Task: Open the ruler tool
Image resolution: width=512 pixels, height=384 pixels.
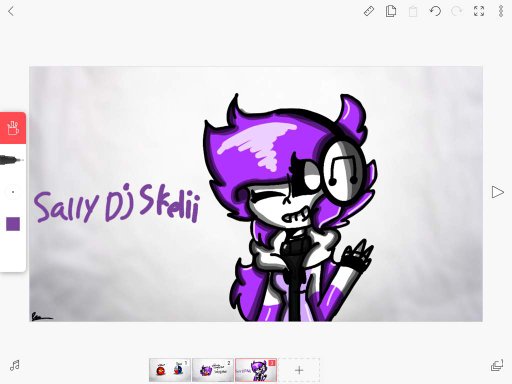Action: coord(369,11)
